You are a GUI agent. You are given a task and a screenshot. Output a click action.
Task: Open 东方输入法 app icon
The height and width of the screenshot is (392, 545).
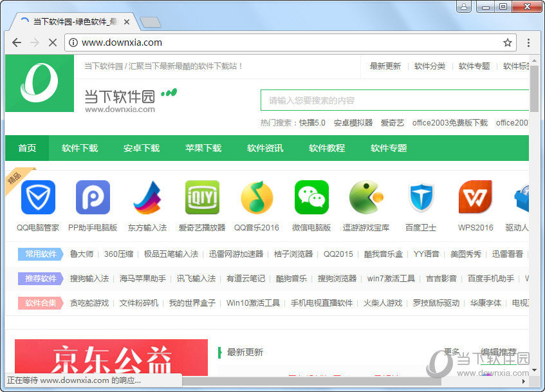[147, 197]
